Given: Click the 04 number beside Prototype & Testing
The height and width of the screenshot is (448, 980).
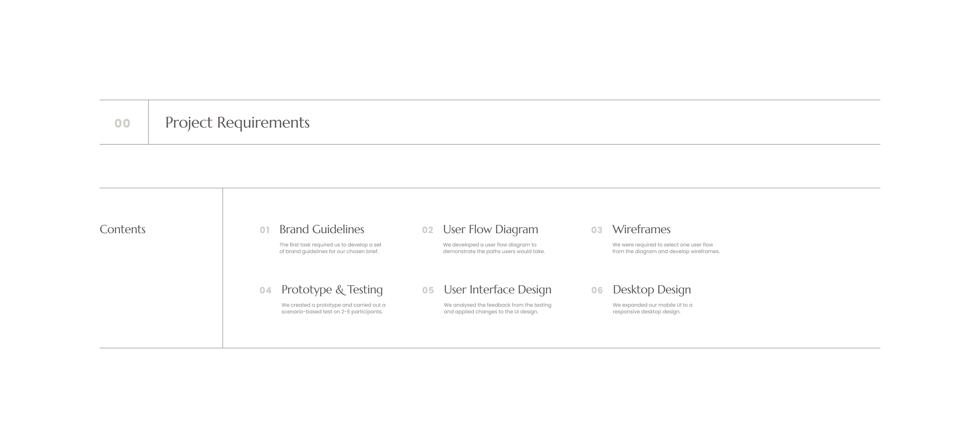Looking at the screenshot, I should click(265, 290).
